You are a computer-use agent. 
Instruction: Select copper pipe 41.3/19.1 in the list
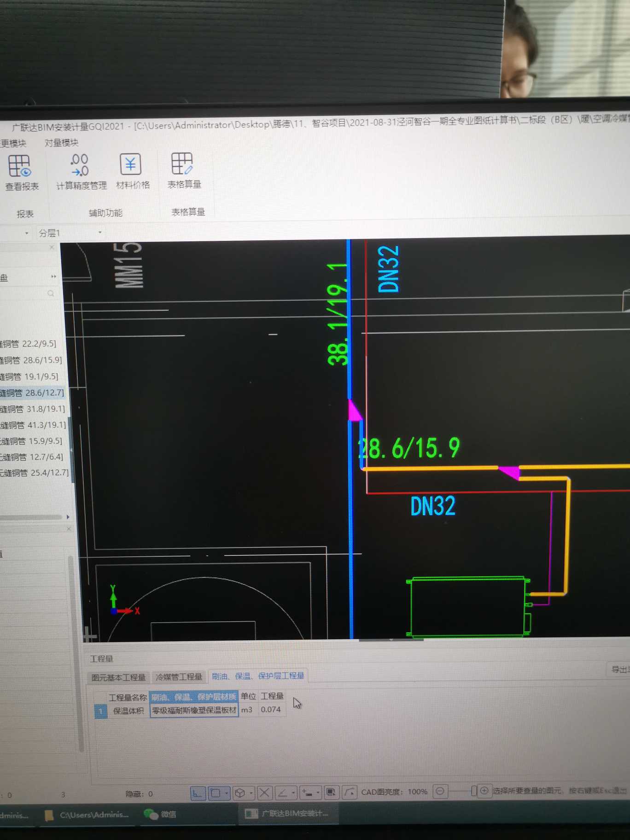34,425
